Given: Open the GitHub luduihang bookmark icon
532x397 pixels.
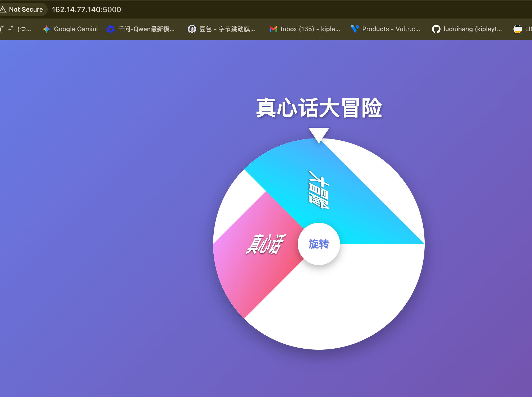Looking at the screenshot, I should [436, 29].
